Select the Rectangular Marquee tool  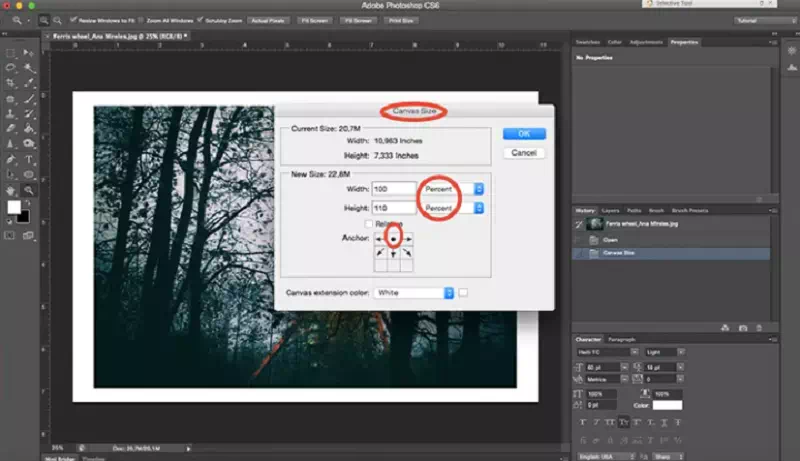(10, 53)
